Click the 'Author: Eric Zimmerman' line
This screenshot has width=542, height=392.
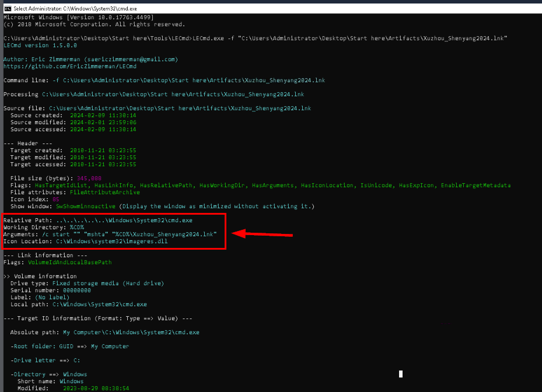tap(90, 59)
